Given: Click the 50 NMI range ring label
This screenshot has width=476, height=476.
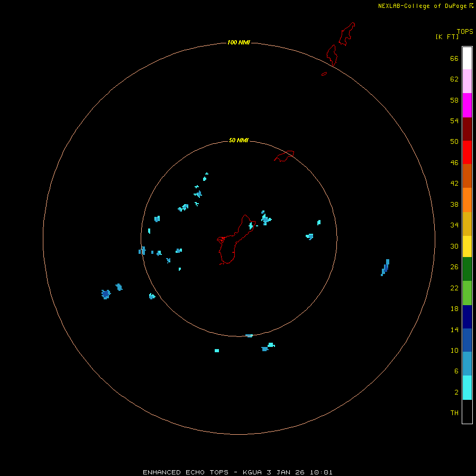Looking at the screenshot, I should point(239,140).
